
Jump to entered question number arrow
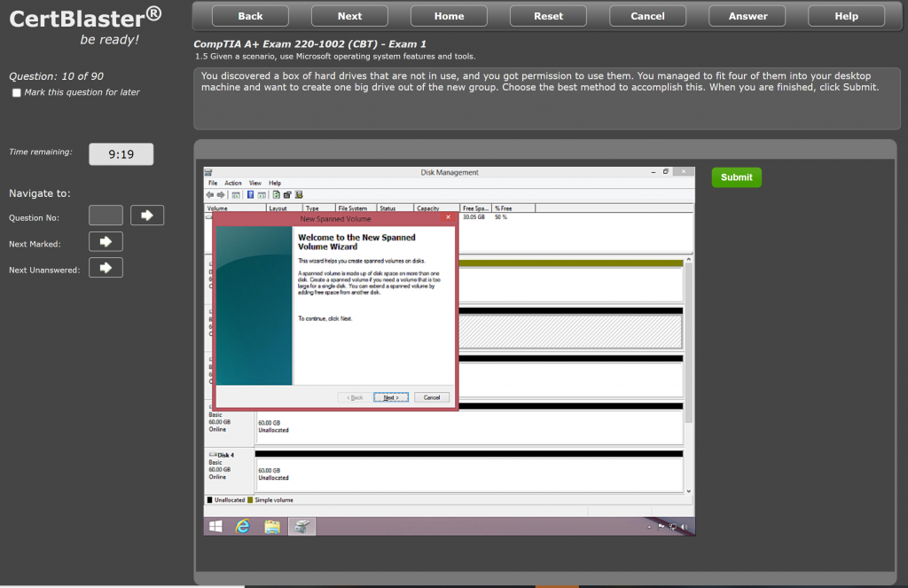click(147, 216)
